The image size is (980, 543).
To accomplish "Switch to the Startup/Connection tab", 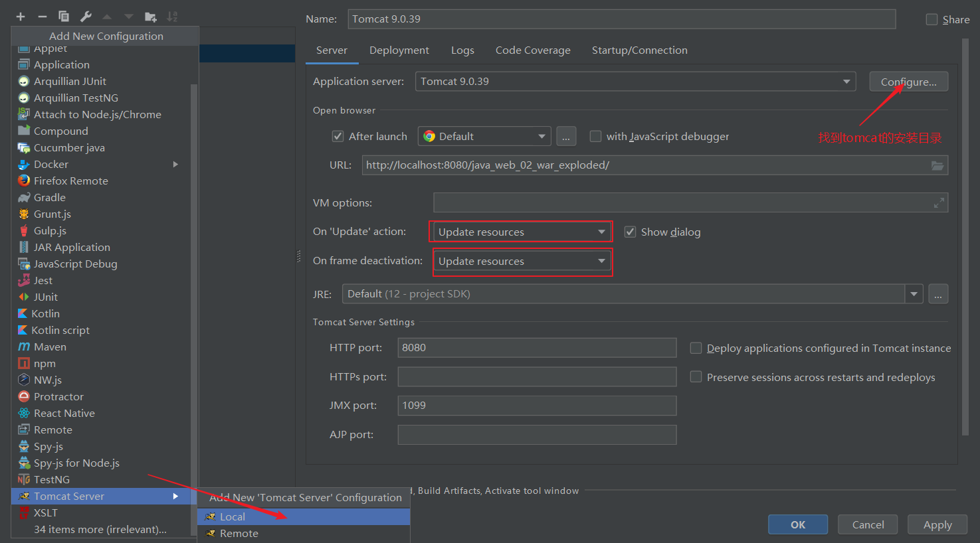I will tap(639, 50).
